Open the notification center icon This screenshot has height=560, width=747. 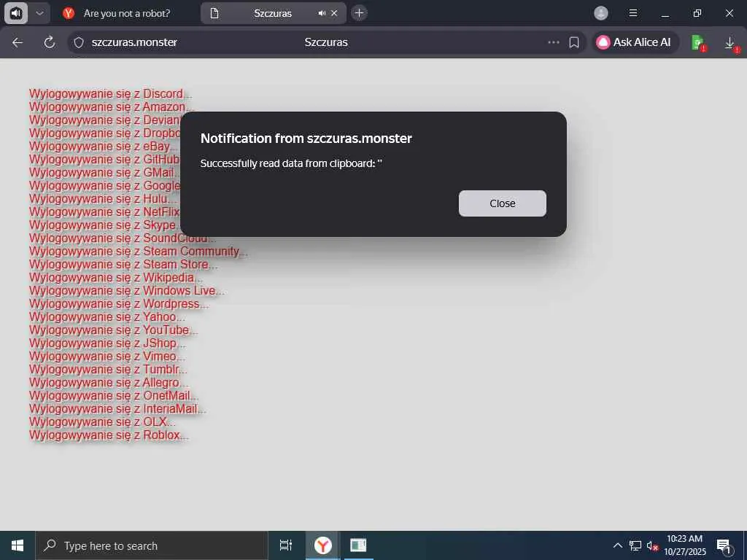pyautogui.click(x=724, y=545)
